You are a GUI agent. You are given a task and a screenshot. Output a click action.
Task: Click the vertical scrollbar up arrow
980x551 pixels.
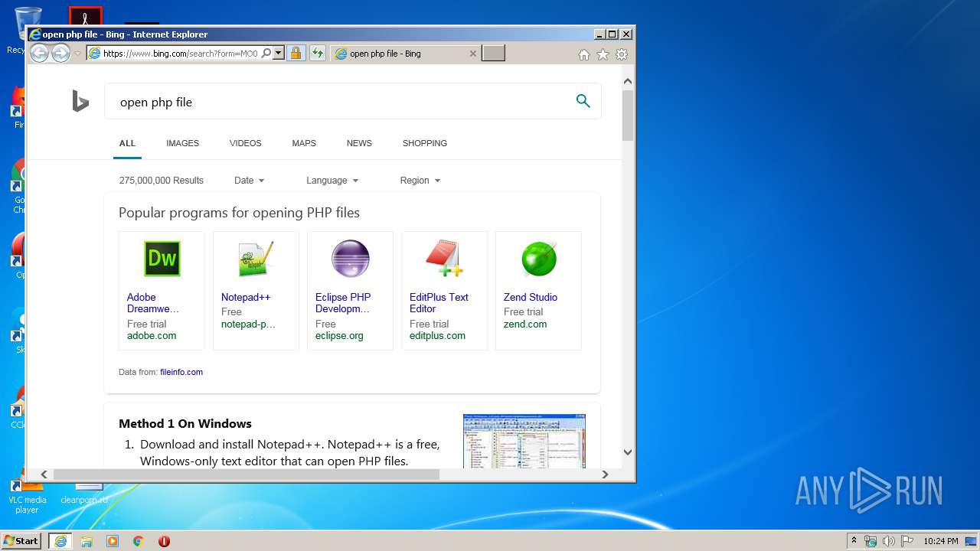pos(628,81)
